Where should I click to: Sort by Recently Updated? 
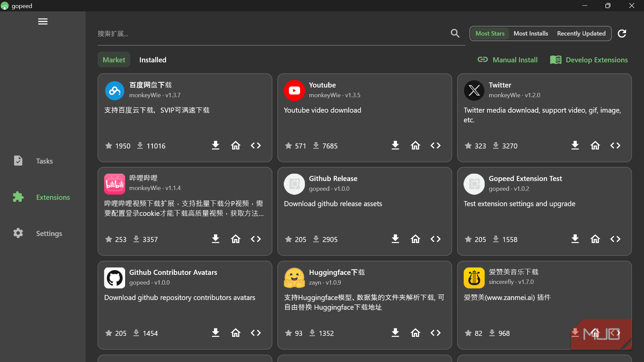point(581,34)
